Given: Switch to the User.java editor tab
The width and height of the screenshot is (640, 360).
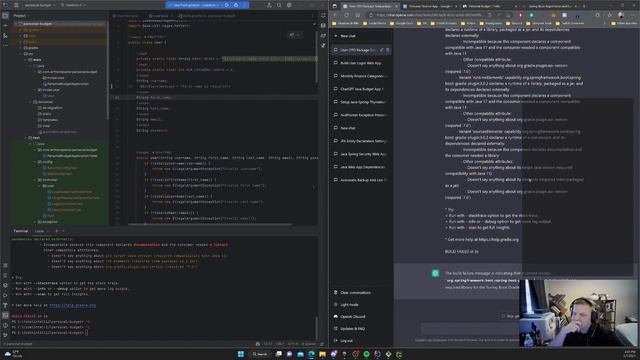Looking at the screenshot, I should coord(160,16).
